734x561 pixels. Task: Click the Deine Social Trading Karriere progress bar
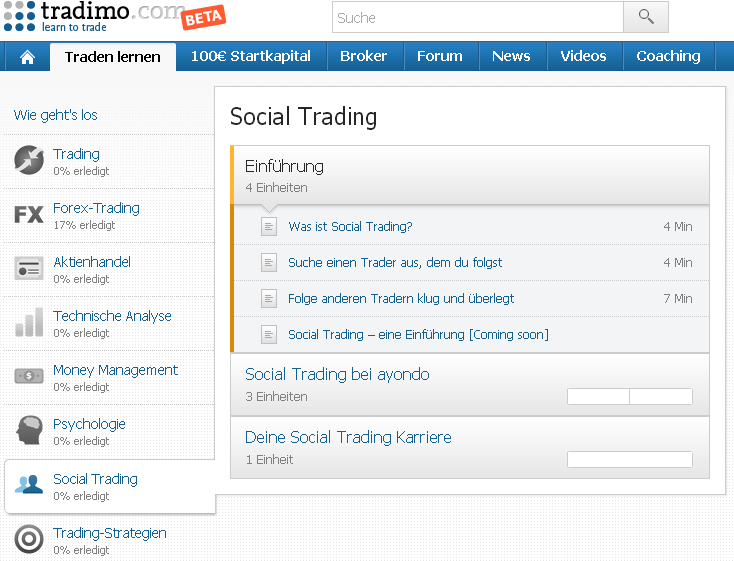(629, 460)
